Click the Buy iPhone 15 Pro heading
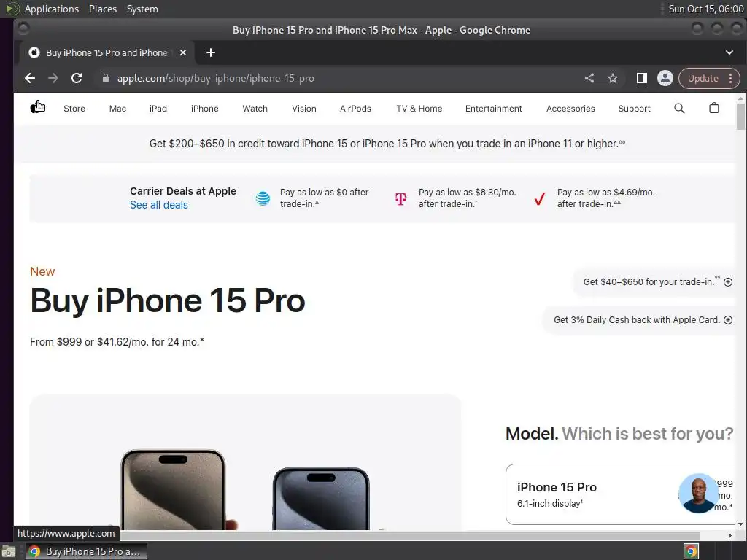 click(x=168, y=301)
